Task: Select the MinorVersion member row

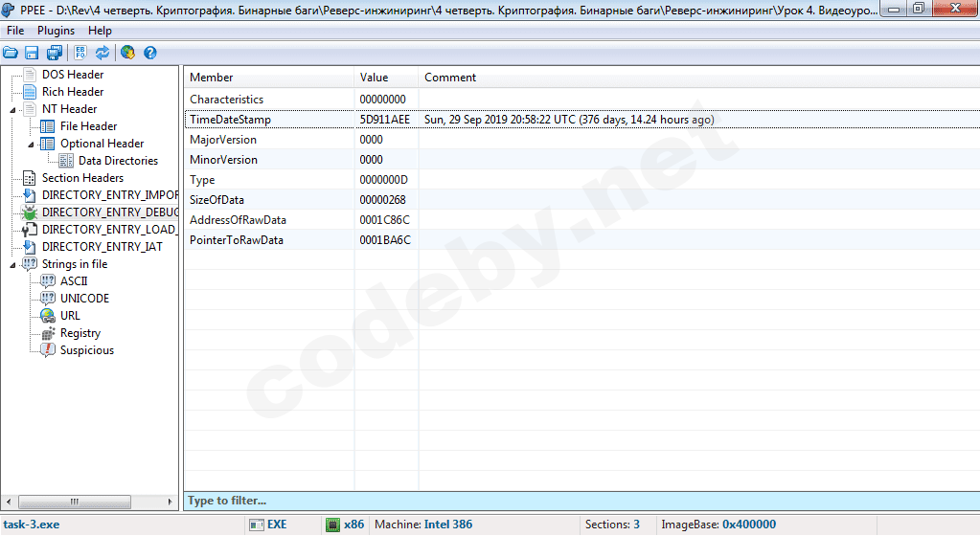Action: click(581, 159)
